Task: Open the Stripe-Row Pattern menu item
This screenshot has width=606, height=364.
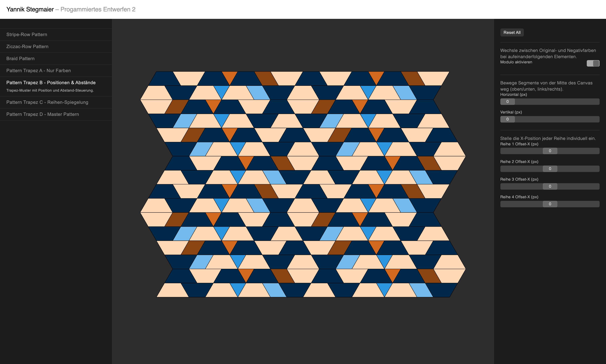Action: tap(27, 35)
